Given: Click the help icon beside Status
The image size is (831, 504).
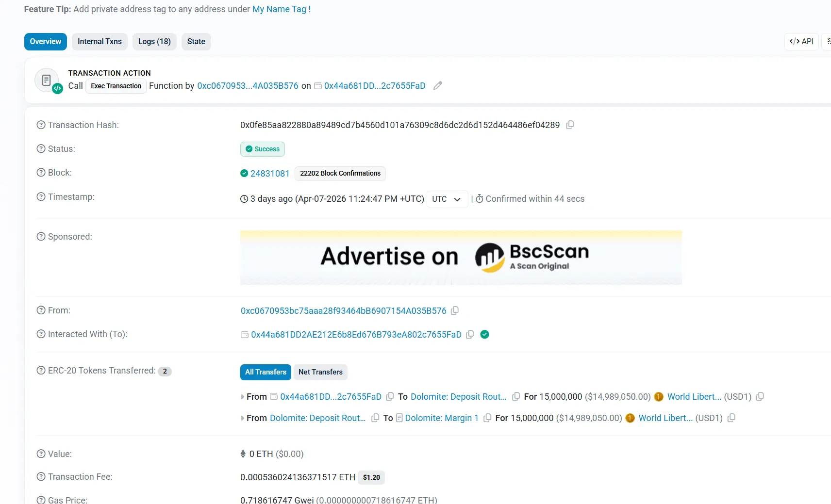Looking at the screenshot, I should click(x=41, y=149).
